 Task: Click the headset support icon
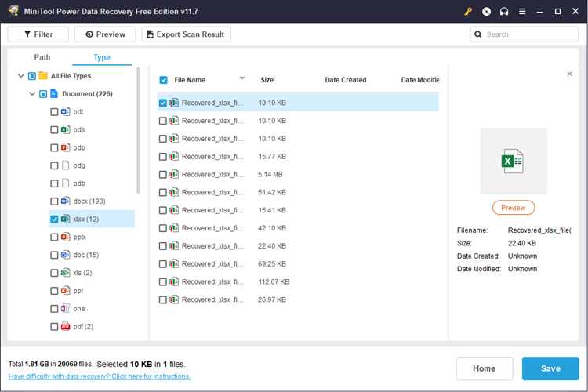pyautogui.click(x=504, y=12)
